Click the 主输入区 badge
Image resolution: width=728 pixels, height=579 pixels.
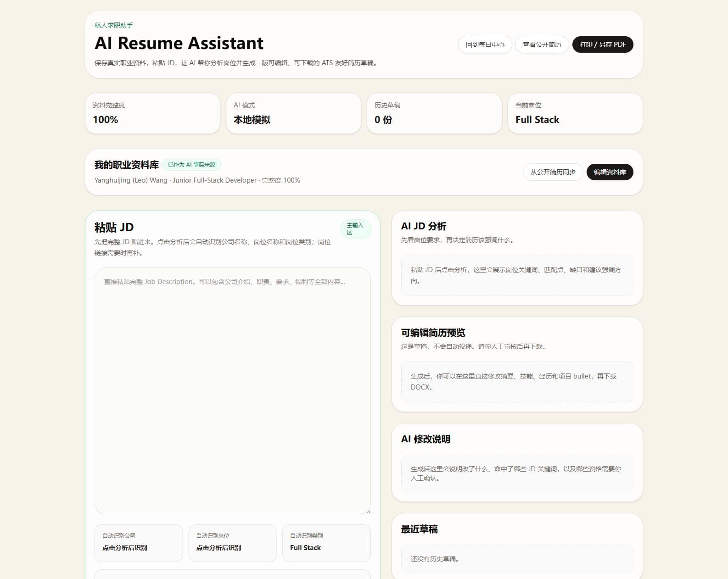click(x=355, y=228)
